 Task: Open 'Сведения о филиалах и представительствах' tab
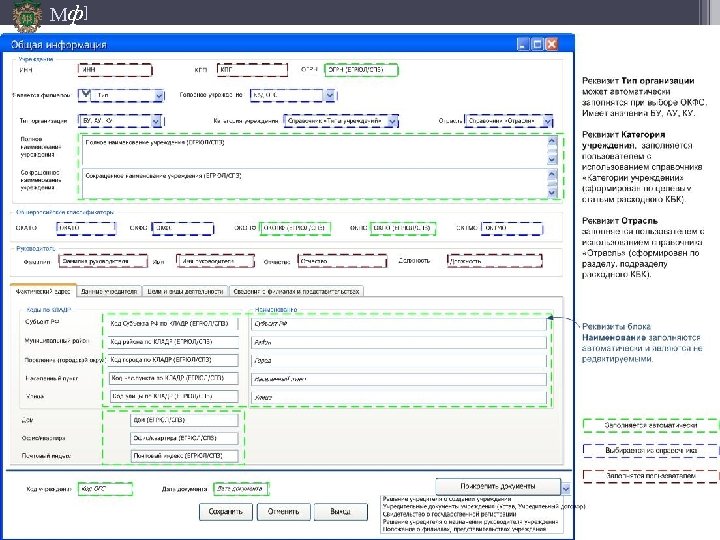[296, 291]
